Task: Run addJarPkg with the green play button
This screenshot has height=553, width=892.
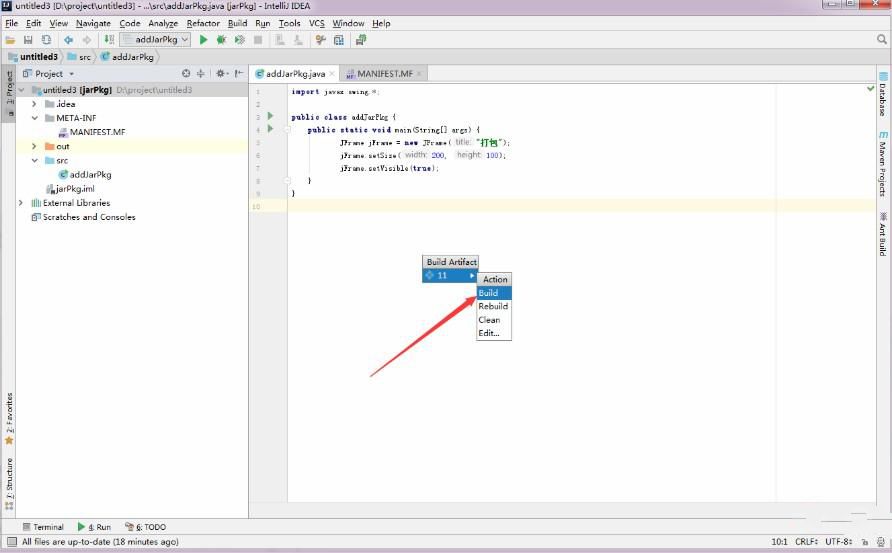Action: coord(203,40)
